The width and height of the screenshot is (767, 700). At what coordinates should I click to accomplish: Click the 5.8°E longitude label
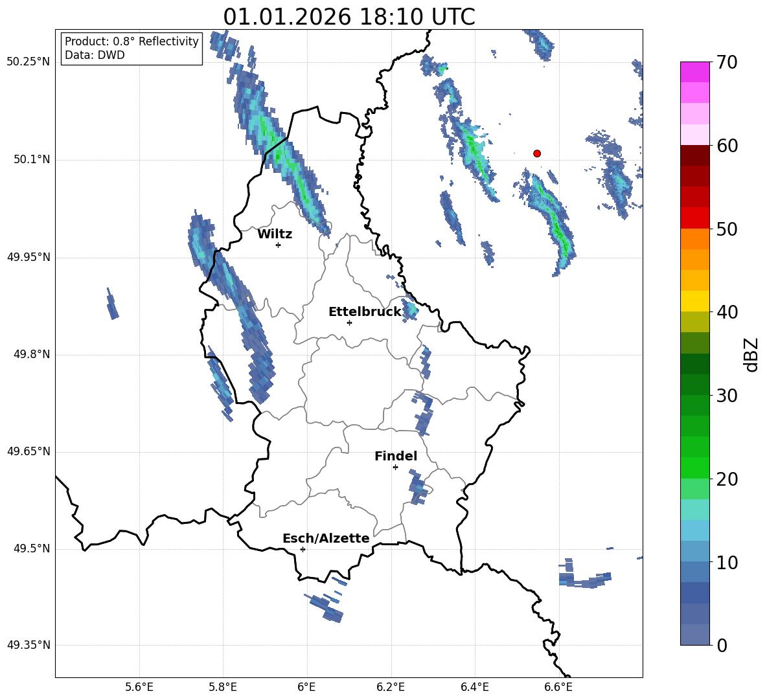point(223,687)
